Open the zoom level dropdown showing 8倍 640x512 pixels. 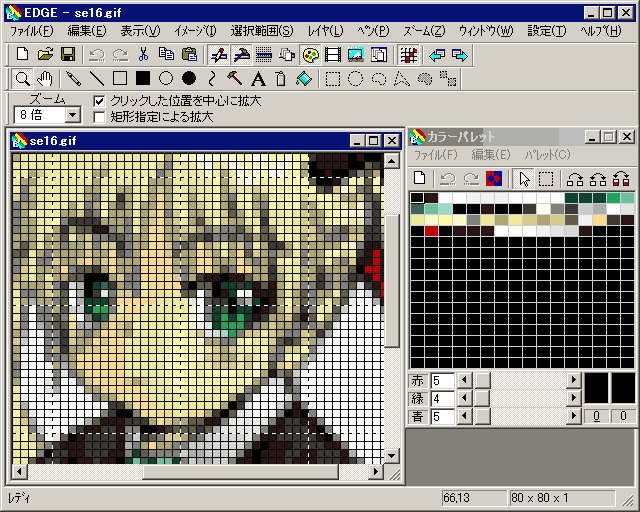(73, 115)
